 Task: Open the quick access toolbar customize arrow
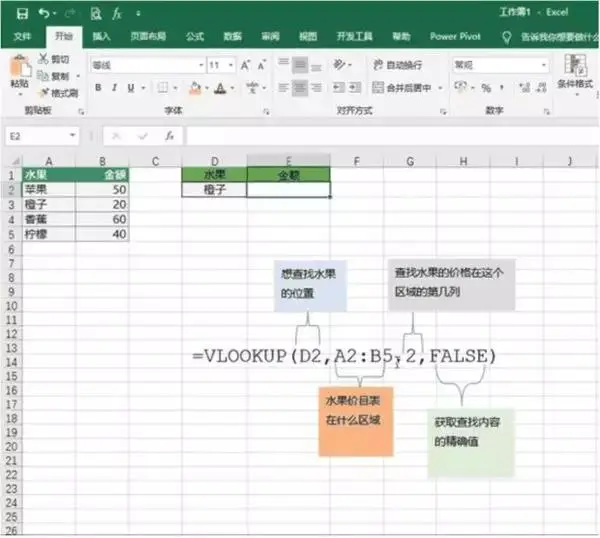point(138,14)
